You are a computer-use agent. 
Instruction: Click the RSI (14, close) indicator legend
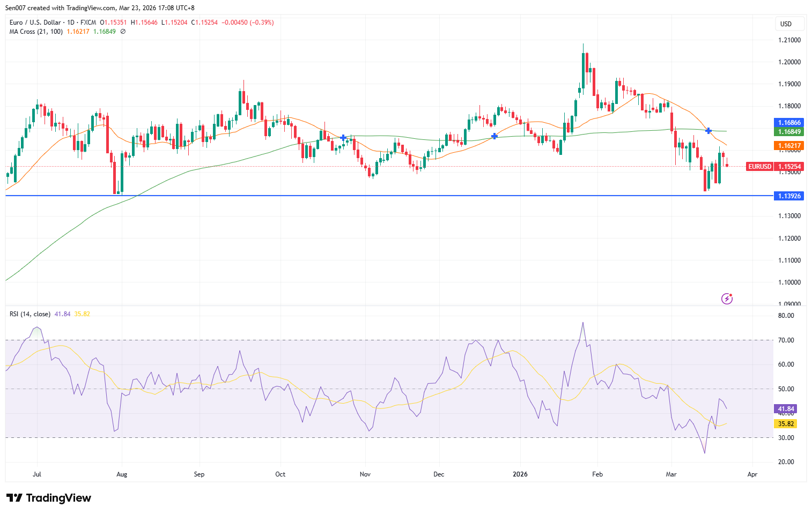click(x=30, y=314)
